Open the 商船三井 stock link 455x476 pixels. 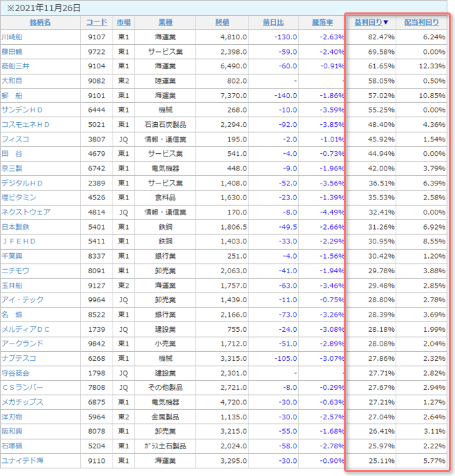click(15, 66)
